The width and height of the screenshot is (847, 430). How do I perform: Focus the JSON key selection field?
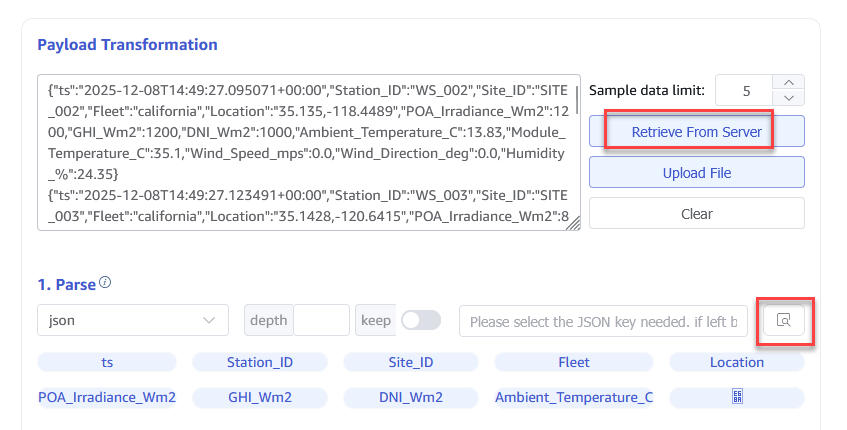click(603, 321)
